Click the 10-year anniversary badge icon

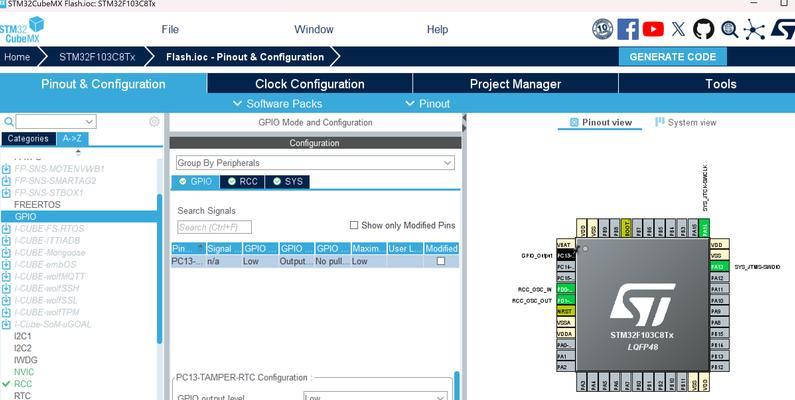click(x=602, y=29)
